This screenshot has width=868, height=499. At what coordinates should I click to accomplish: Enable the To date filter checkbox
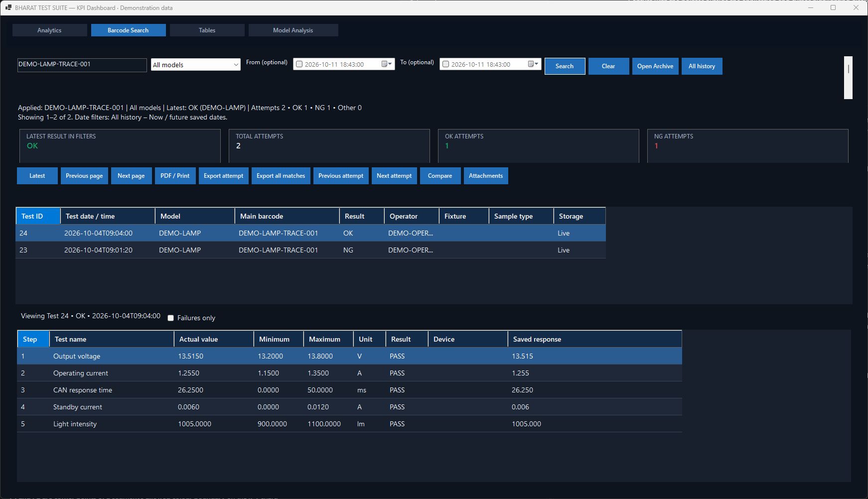pyautogui.click(x=446, y=64)
